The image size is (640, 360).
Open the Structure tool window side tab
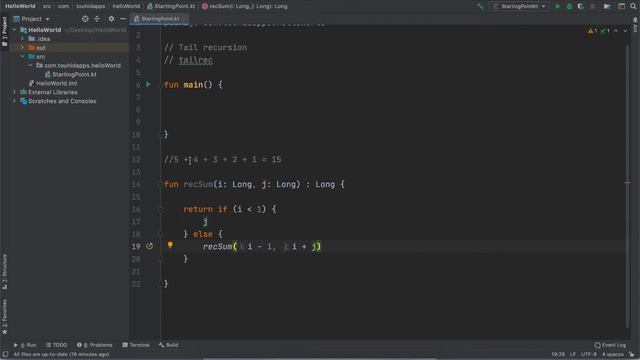[x=4, y=272]
